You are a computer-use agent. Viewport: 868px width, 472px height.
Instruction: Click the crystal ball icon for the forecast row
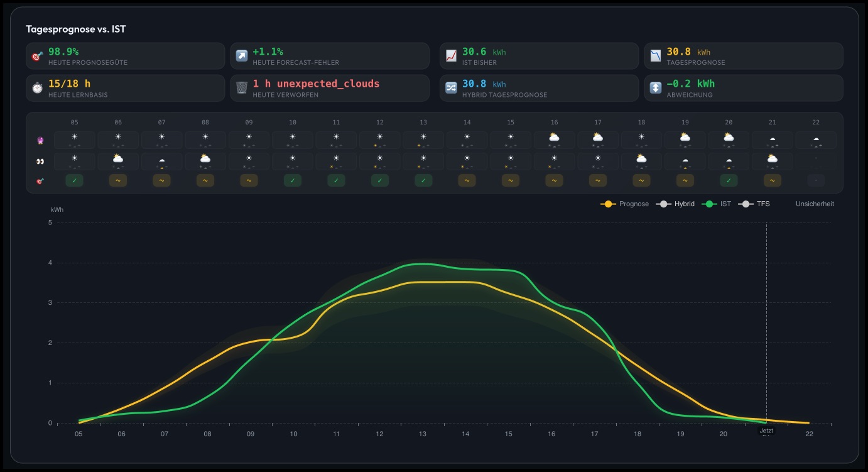coord(41,141)
